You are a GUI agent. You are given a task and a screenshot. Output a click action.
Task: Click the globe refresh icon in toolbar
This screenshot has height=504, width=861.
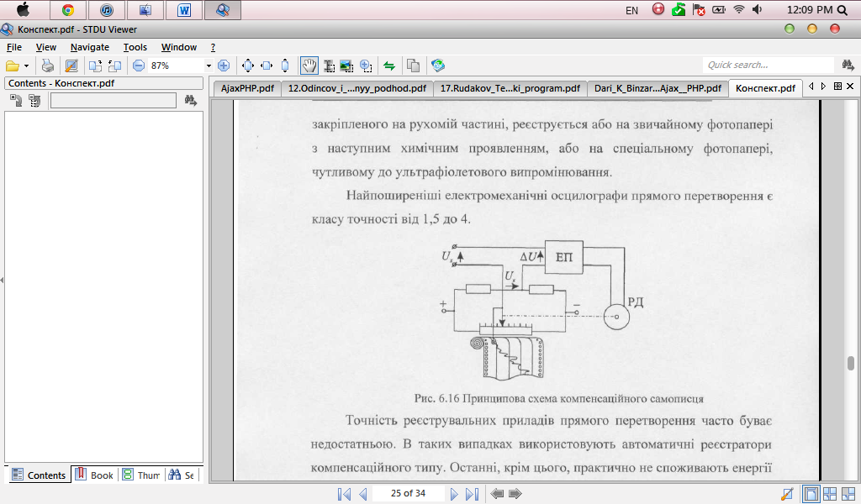[x=437, y=66]
